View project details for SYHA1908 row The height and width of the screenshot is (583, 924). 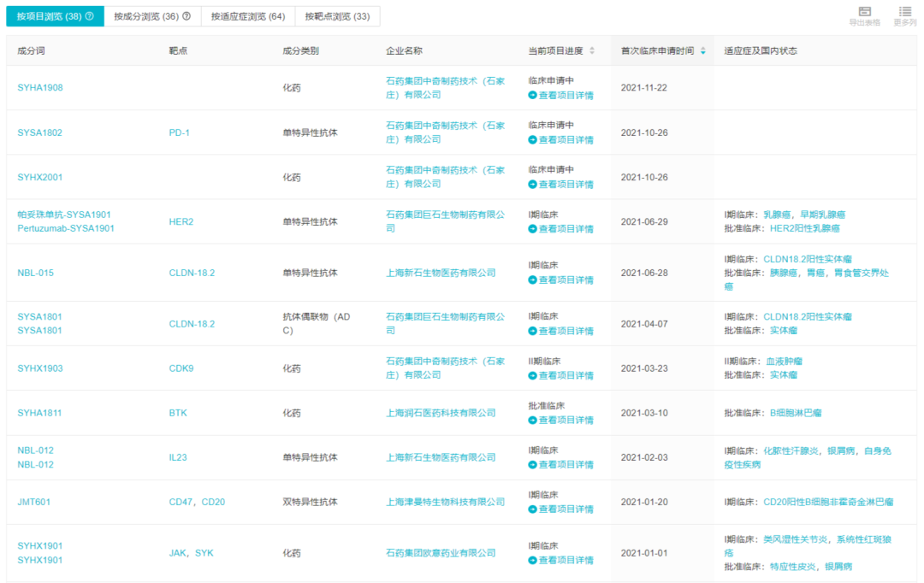(x=561, y=96)
